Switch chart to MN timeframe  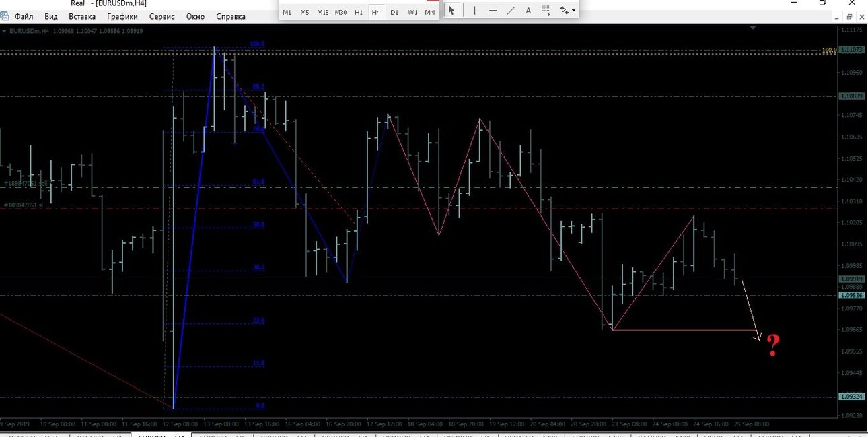point(430,12)
